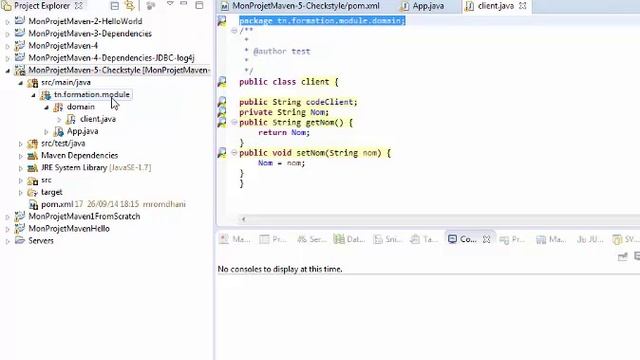
Task: Select MonProjetMaven-3-Dependencies project
Action: tap(90, 33)
